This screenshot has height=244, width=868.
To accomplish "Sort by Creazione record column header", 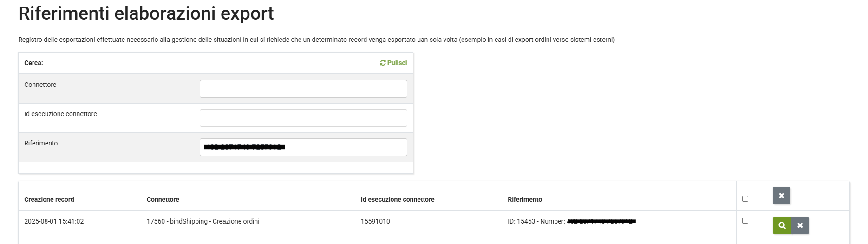I will [49, 199].
